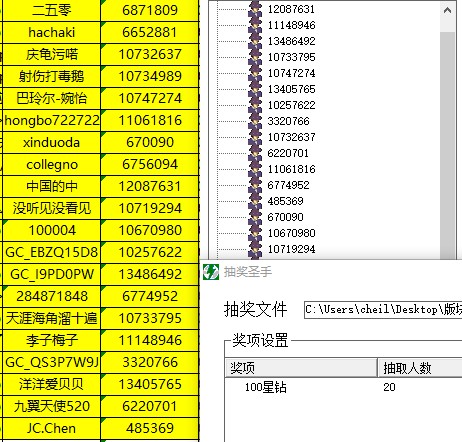Image resolution: width=462 pixels, height=442 pixels.
Task: Click the 奖项 column header
Action: [301, 368]
